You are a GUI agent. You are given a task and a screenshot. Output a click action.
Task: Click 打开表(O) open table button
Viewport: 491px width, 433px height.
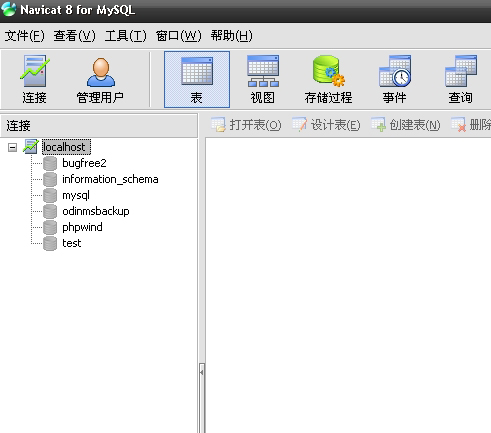246,125
